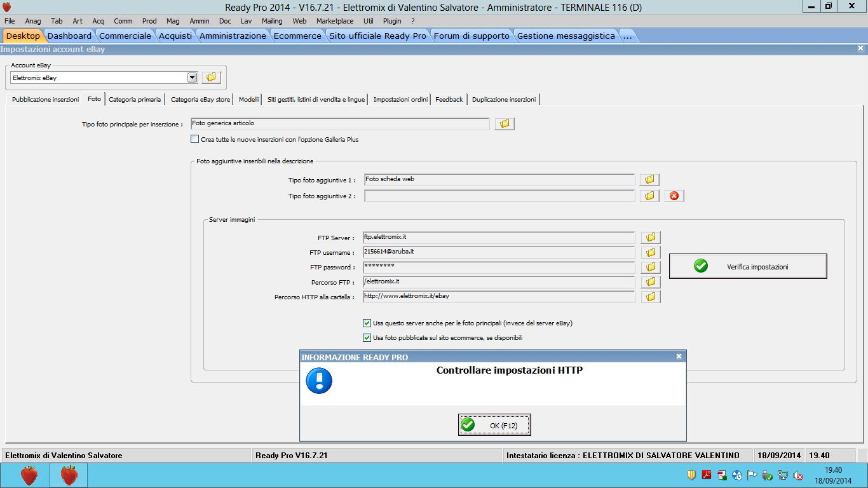Open the Anag menu
The width and height of the screenshot is (868, 488).
[33, 21]
